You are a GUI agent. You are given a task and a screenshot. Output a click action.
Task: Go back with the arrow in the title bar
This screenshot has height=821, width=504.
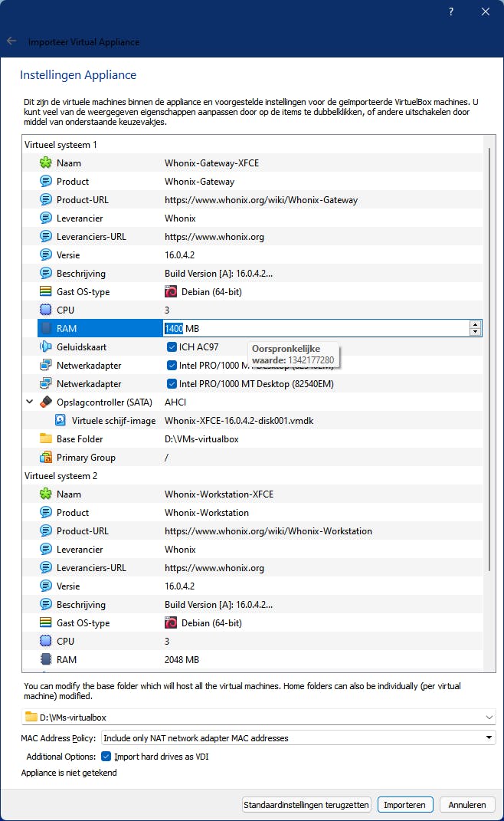11,41
